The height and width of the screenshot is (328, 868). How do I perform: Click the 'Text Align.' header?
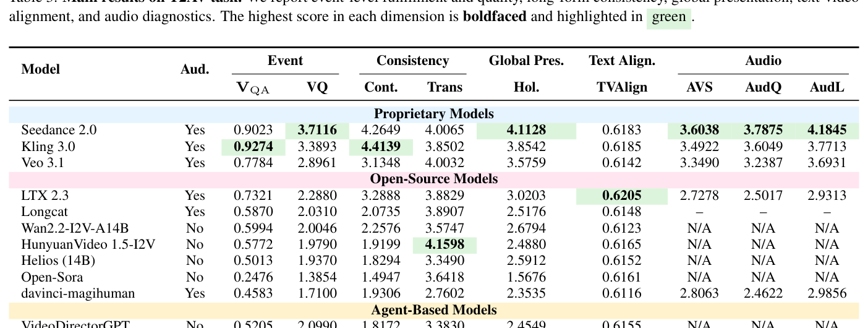(622, 61)
